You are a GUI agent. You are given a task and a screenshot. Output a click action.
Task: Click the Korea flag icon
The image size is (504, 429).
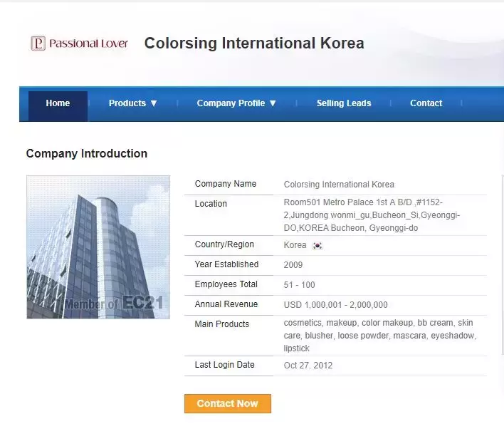pyautogui.click(x=317, y=246)
